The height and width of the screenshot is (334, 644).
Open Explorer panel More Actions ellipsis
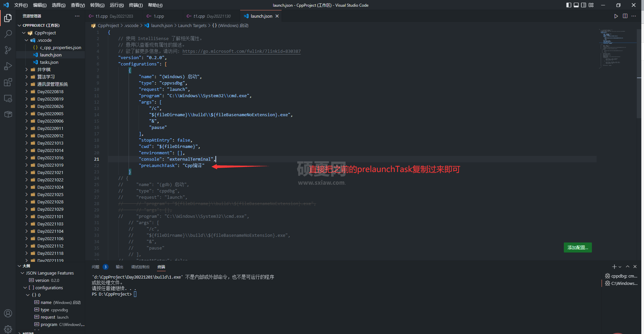point(77,16)
